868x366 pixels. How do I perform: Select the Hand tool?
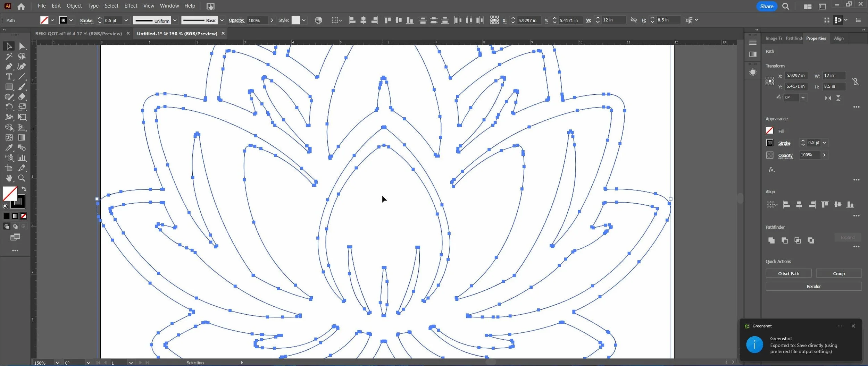coord(9,178)
